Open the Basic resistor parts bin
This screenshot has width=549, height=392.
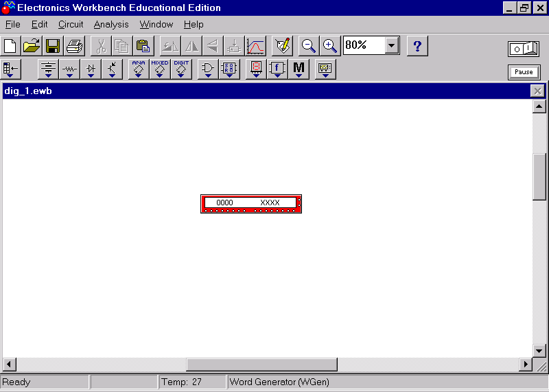click(x=69, y=69)
